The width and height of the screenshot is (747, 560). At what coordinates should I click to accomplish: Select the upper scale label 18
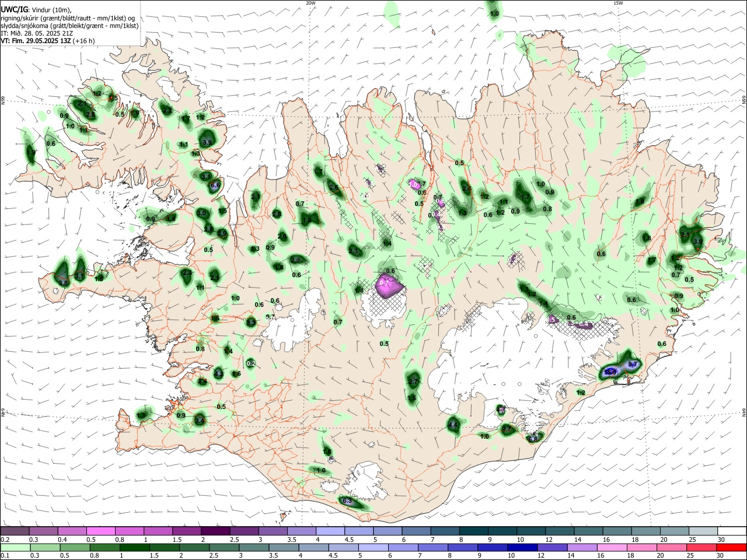[x=635, y=540]
